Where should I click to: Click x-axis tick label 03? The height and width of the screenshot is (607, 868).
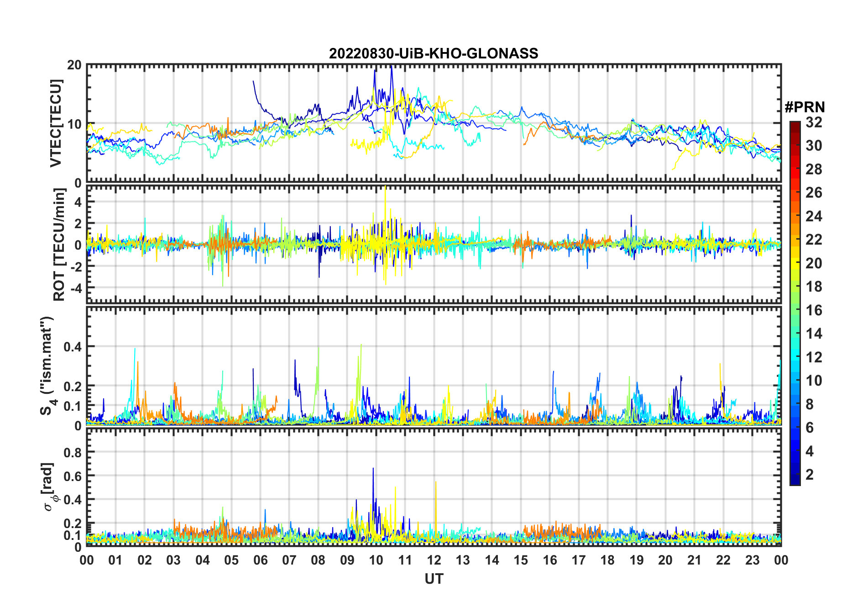(173, 560)
